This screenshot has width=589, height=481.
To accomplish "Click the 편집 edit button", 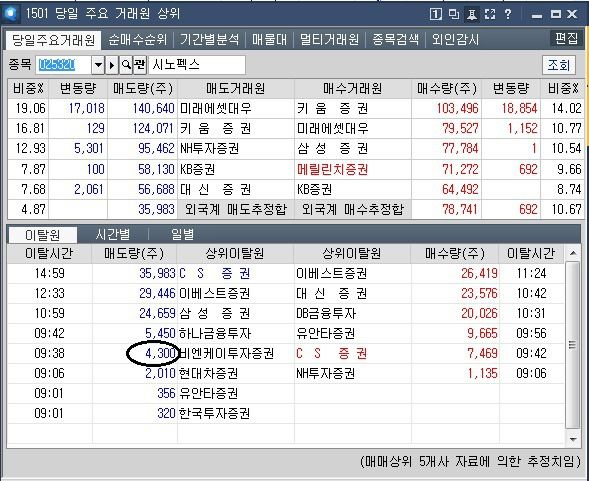I will coord(566,38).
